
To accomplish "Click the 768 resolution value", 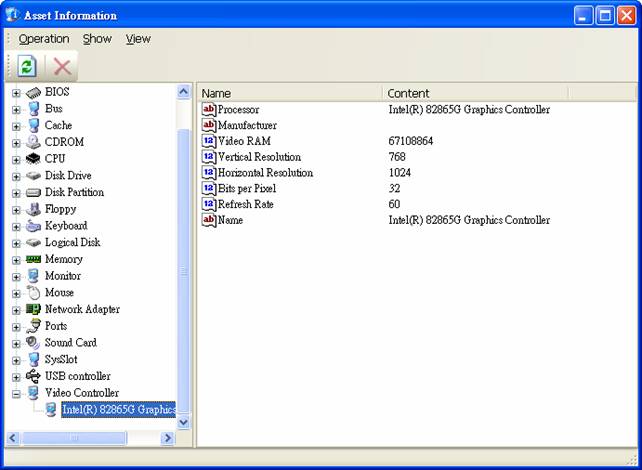I will [x=397, y=157].
